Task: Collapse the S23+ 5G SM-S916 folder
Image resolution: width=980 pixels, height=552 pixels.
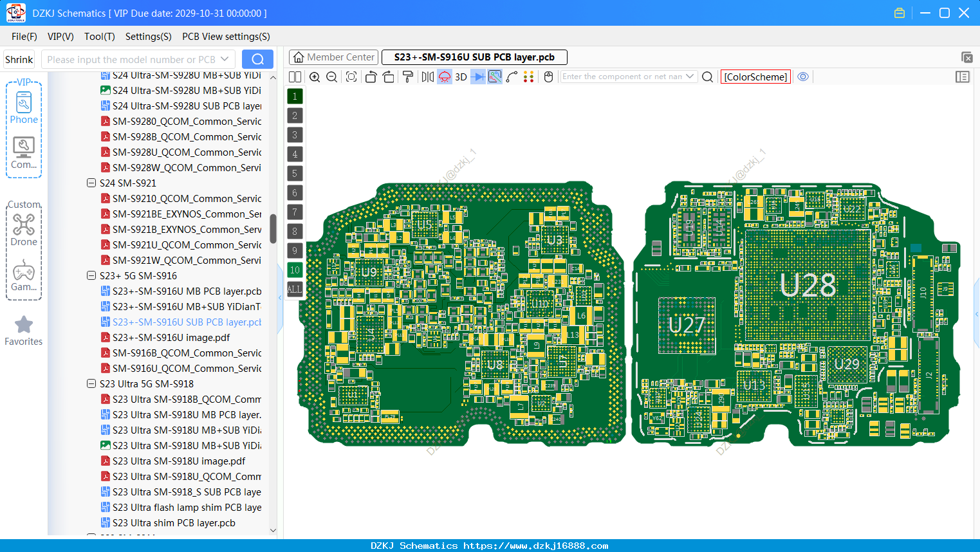Action: 91,275
